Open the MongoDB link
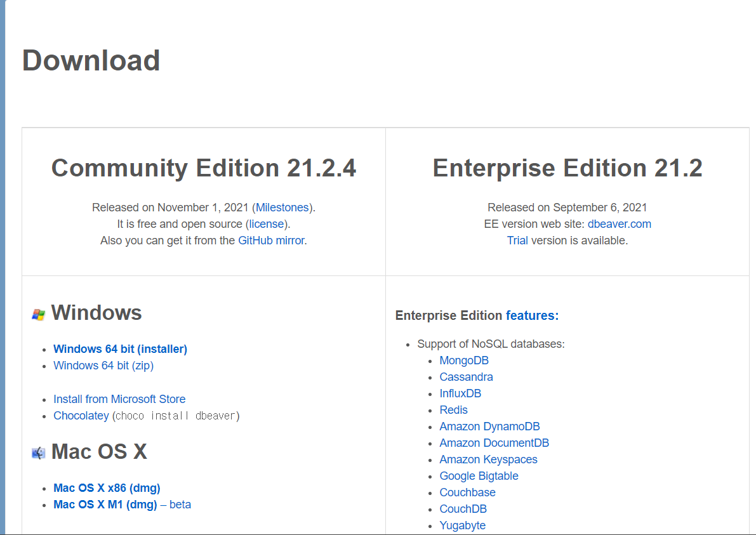 (464, 360)
